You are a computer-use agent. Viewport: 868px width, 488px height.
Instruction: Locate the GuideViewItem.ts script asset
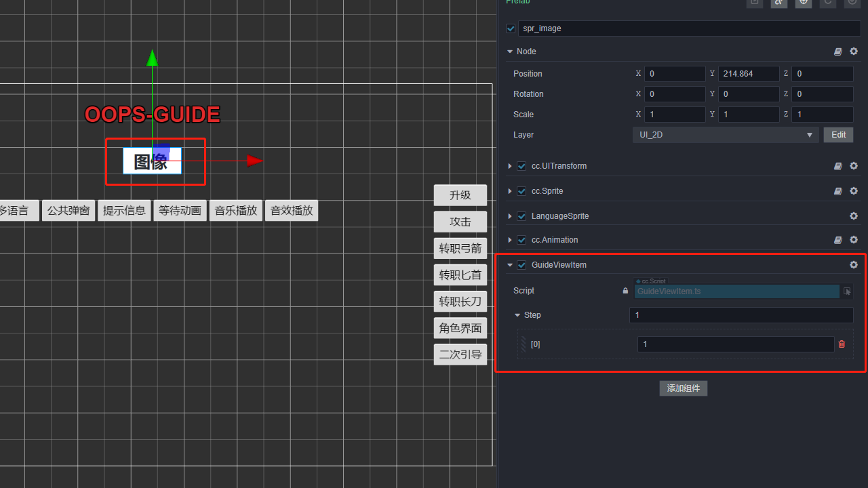[x=847, y=291]
